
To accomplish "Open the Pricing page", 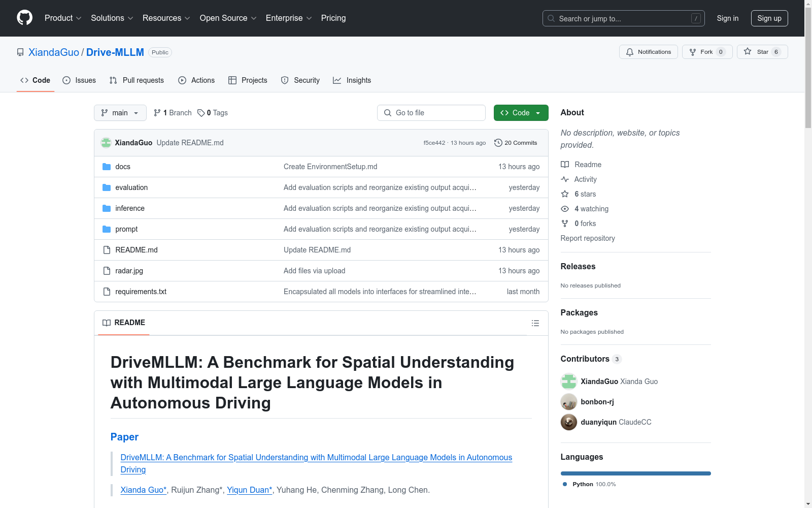I will click(x=333, y=18).
